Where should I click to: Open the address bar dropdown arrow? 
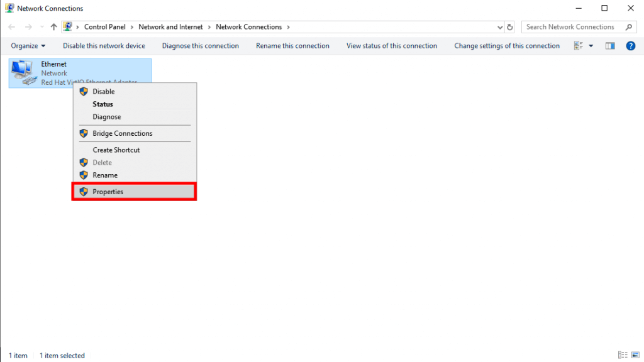click(499, 26)
